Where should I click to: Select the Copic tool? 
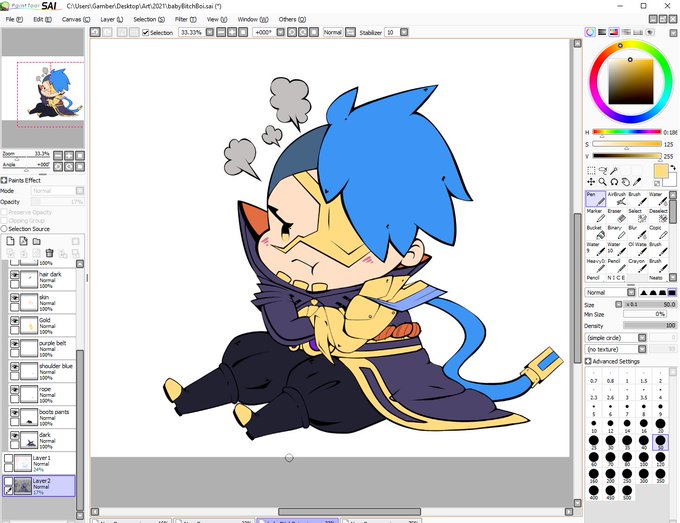pyautogui.click(x=658, y=232)
